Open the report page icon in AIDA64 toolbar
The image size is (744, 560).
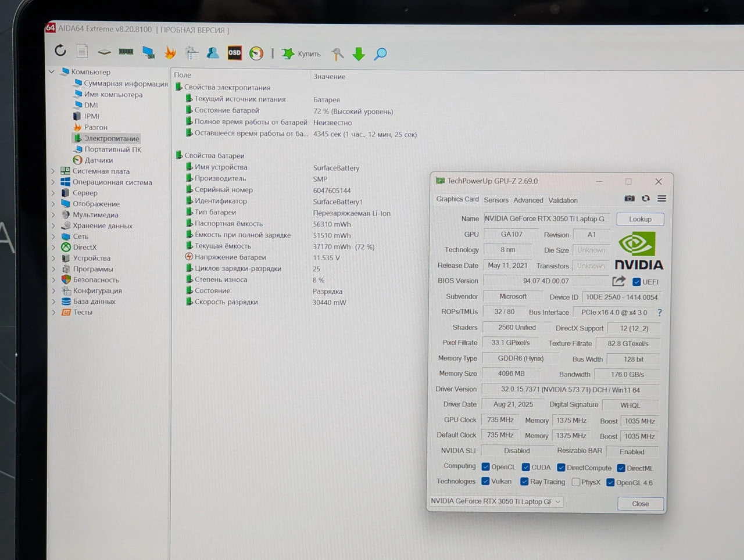click(x=83, y=51)
